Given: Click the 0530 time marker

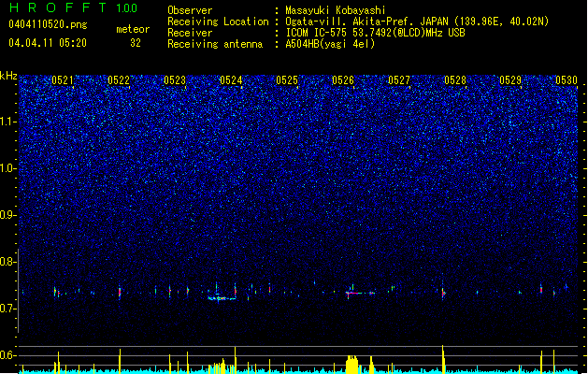Looking at the screenshot, I should pos(566,80).
